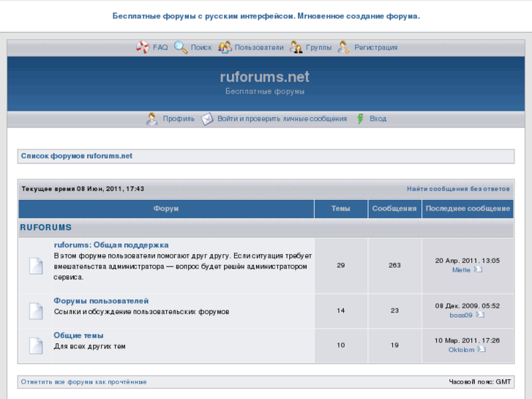Open the Регистрация menu link
Viewport: 532px width, 399px height.
pyautogui.click(x=376, y=47)
